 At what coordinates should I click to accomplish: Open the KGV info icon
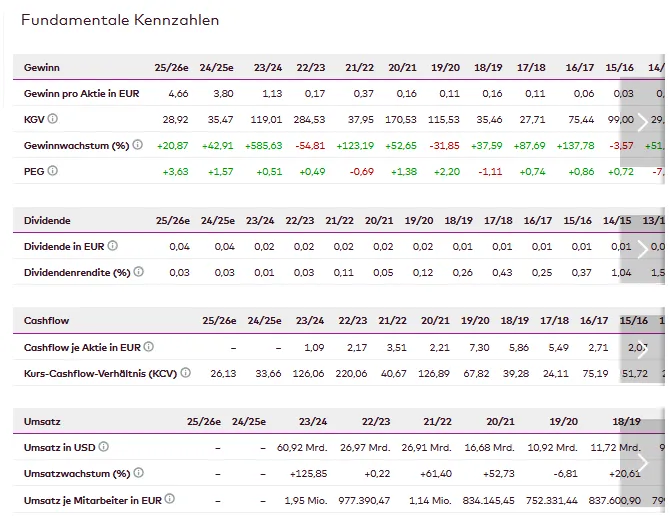[52, 119]
